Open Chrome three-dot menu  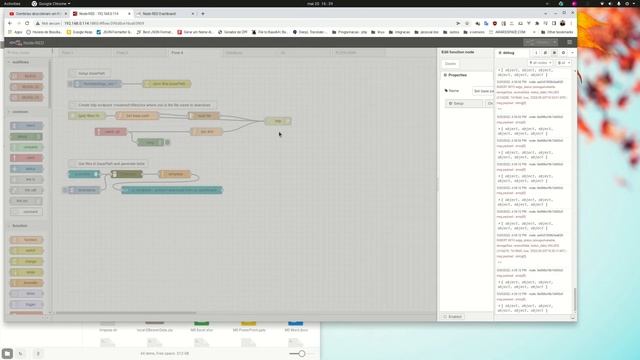click(571, 23)
